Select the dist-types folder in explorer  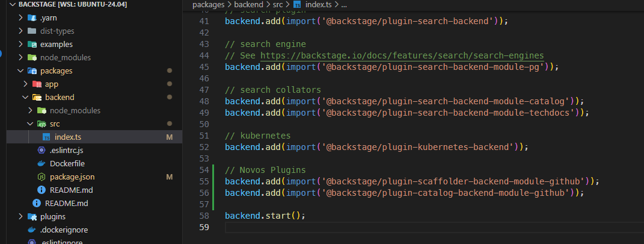click(x=57, y=31)
